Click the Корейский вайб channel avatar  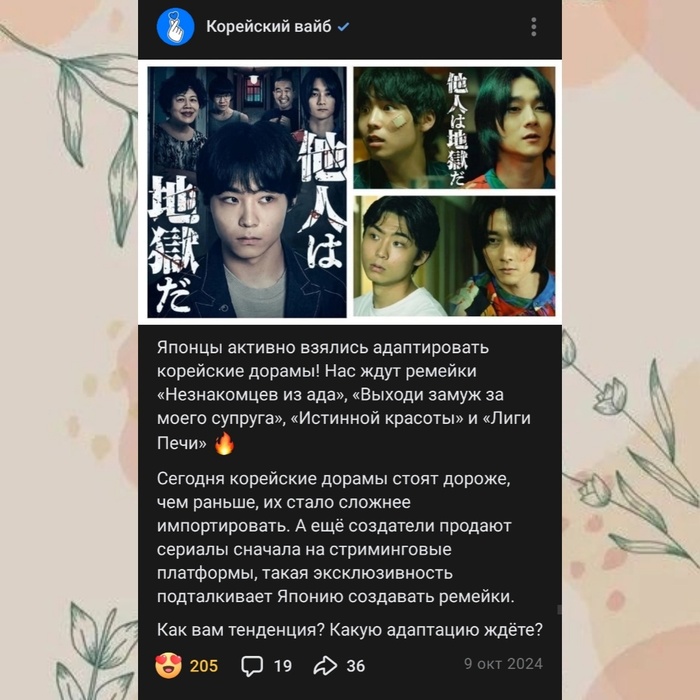(x=175, y=27)
